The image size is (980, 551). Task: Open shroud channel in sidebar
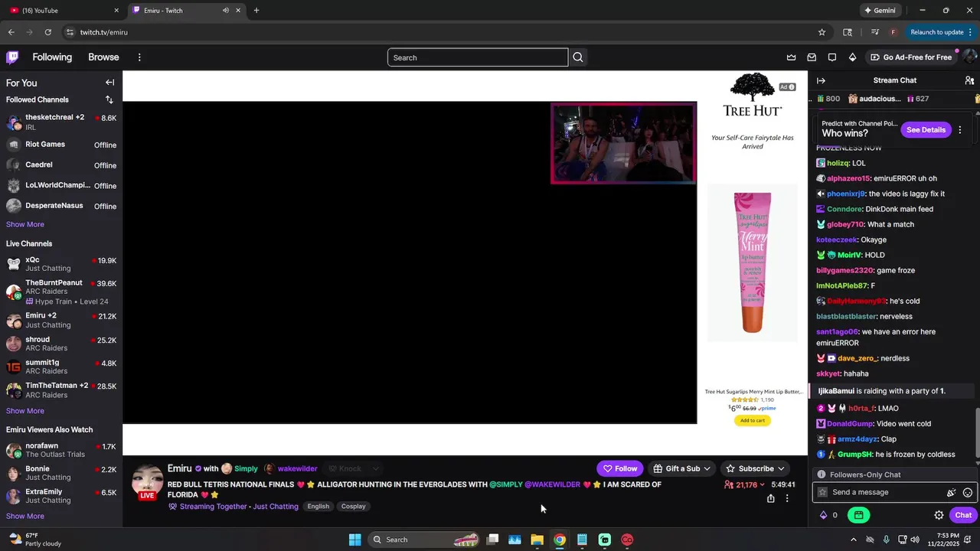coord(61,344)
